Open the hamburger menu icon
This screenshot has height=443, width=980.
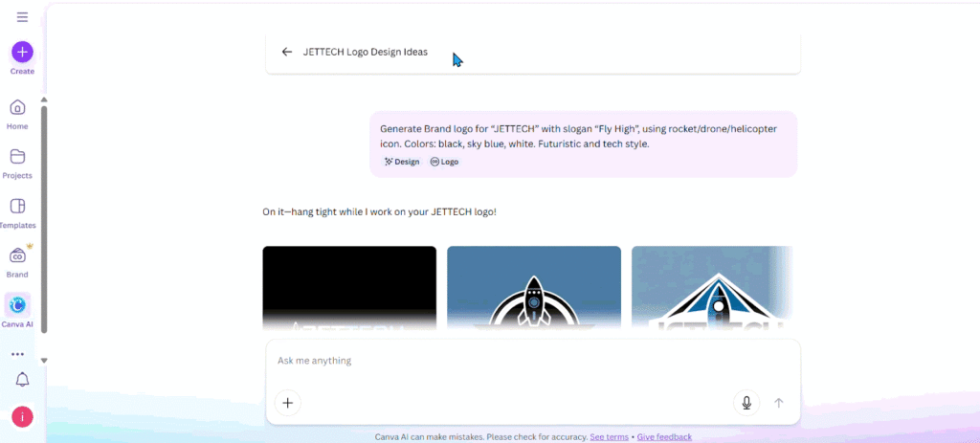pos(22,17)
